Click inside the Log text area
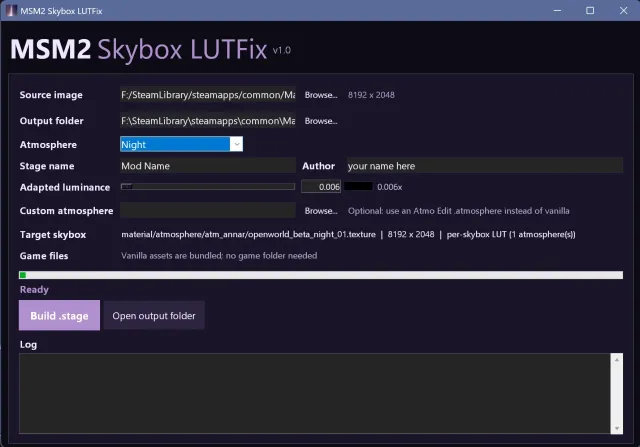640x447 pixels. point(315,393)
